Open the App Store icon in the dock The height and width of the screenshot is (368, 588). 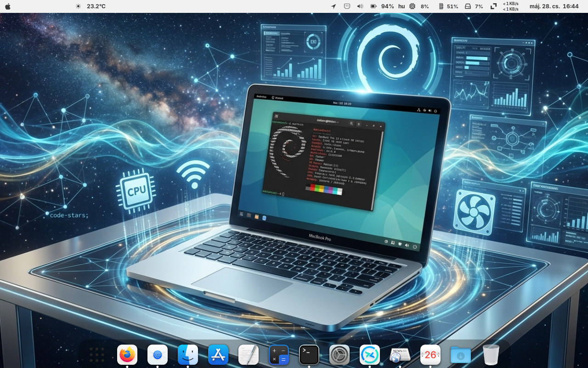coord(218,355)
